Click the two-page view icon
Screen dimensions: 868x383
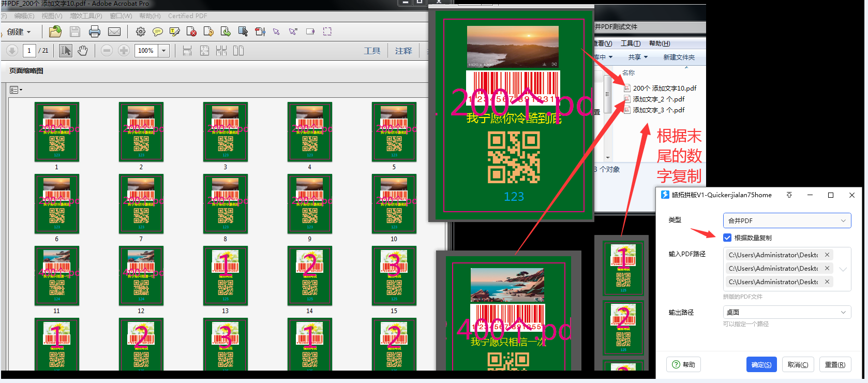click(x=238, y=50)
